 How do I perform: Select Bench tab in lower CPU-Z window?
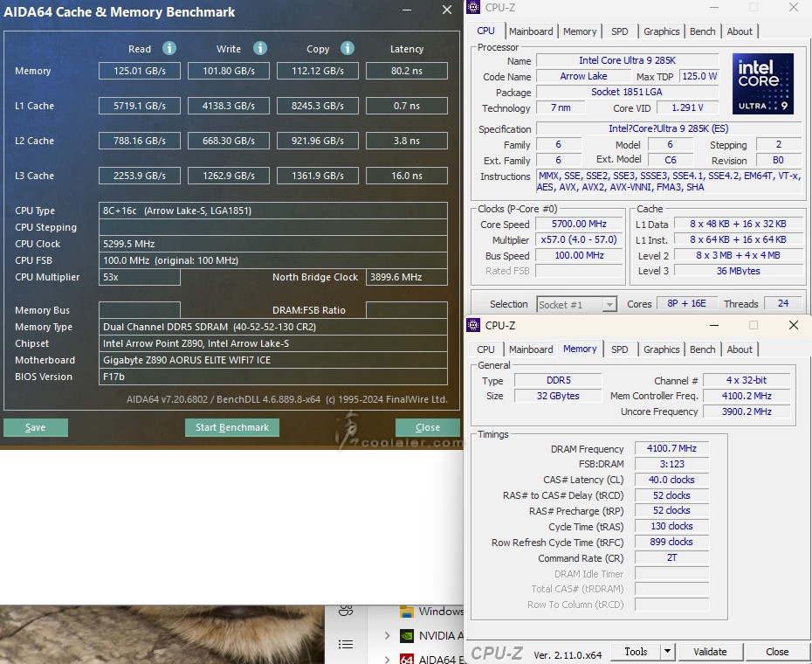[x=702, y=349]
